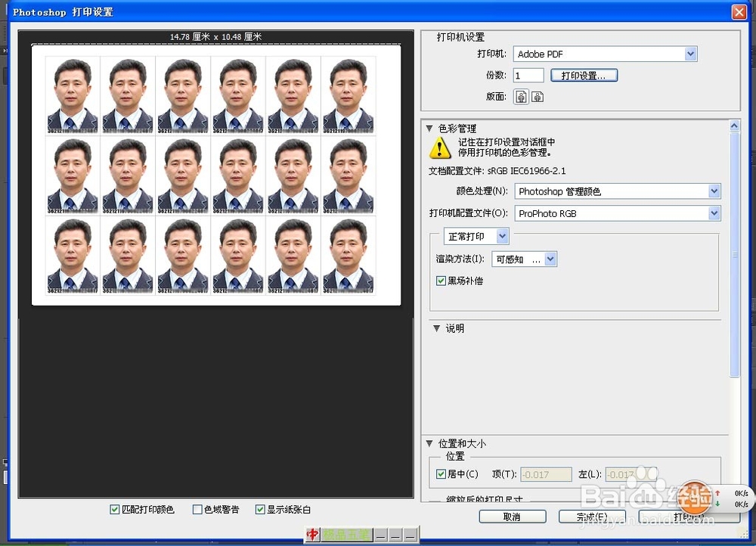The image size is (756, 546).
Task: Click the 取消 button
Action: 513,517
